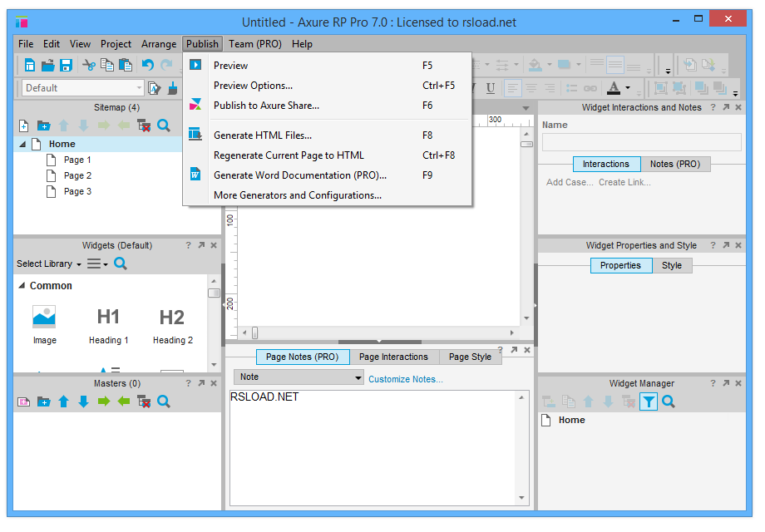The image size is (765, 532).
Task: Click the horizontal canvas scrollbar thumb
Action: tap(254, 333)
